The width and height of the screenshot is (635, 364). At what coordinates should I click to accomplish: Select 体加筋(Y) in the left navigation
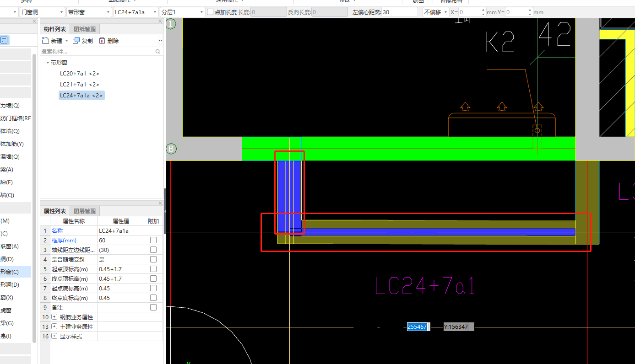pyautogui.click(x=12, y=144)
